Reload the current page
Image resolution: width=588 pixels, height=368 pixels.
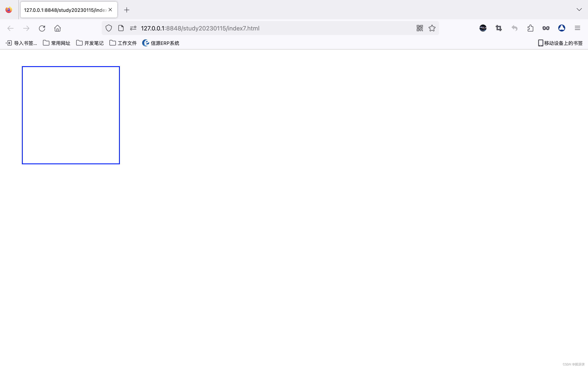pyautogui.click(x=42, y=28)
